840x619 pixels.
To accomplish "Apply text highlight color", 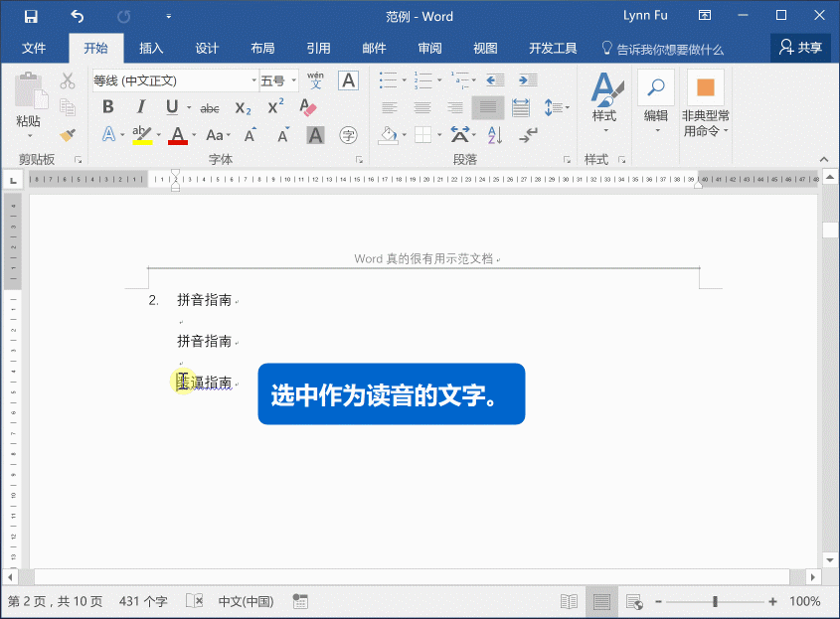I will [139, 133].
